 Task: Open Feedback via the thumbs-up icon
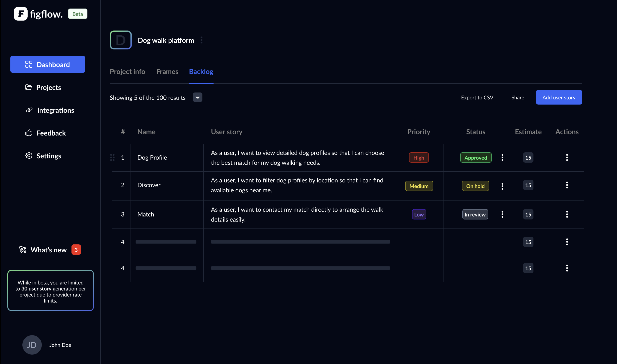click(x=29, y=133)
